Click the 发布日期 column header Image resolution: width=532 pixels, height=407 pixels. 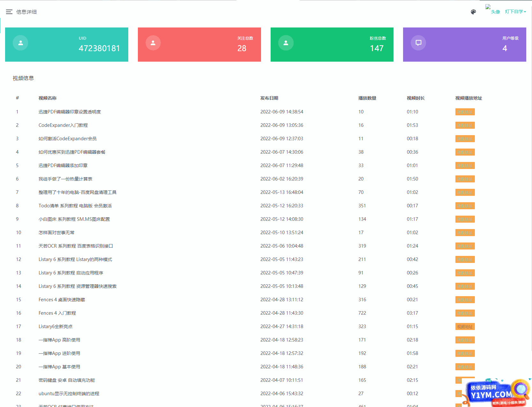click(269, 98)
